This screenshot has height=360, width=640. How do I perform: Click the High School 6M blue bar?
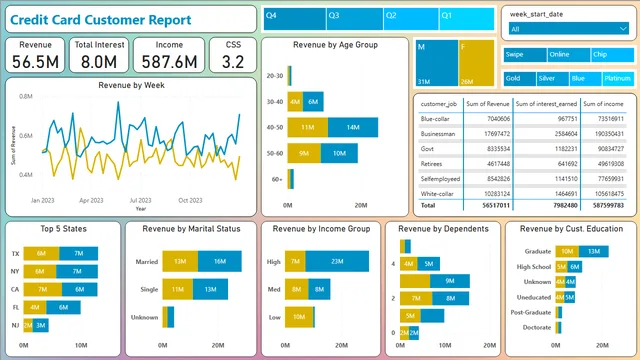coord(575,267)
